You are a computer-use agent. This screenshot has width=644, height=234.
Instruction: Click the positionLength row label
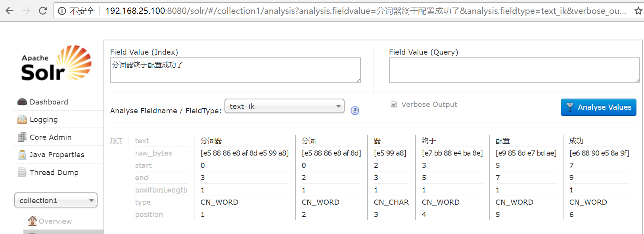tap(161, 190)
